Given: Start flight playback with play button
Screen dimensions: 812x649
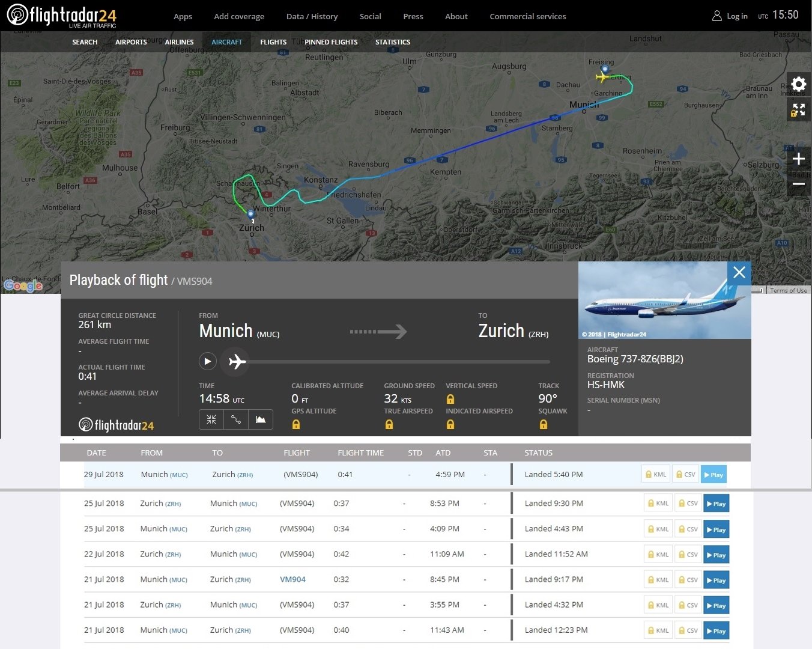Looking at the screenshot, I should (207, 361).
